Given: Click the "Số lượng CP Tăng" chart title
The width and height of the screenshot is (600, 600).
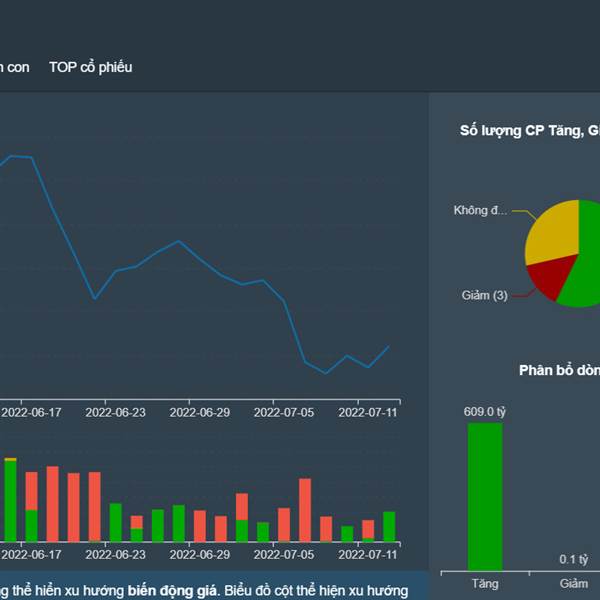Looking at the screenshot, I should pos(530,130).
